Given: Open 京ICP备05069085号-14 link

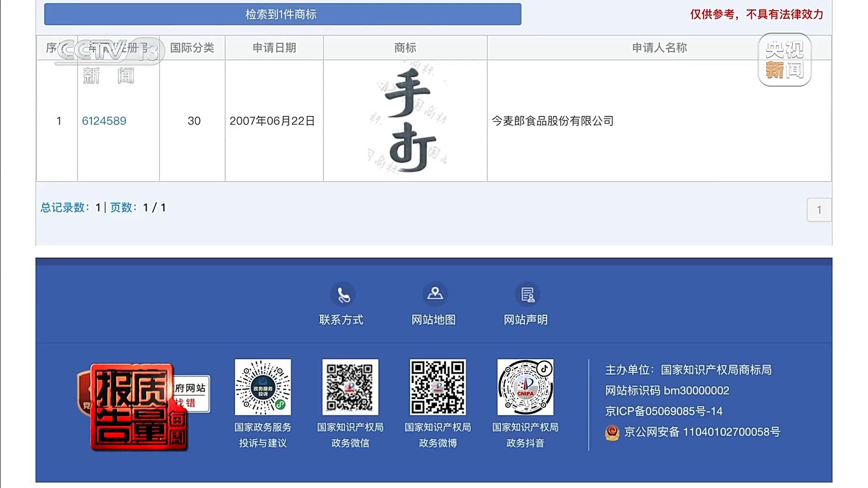Looking at the screenshot, I should 664,411.
